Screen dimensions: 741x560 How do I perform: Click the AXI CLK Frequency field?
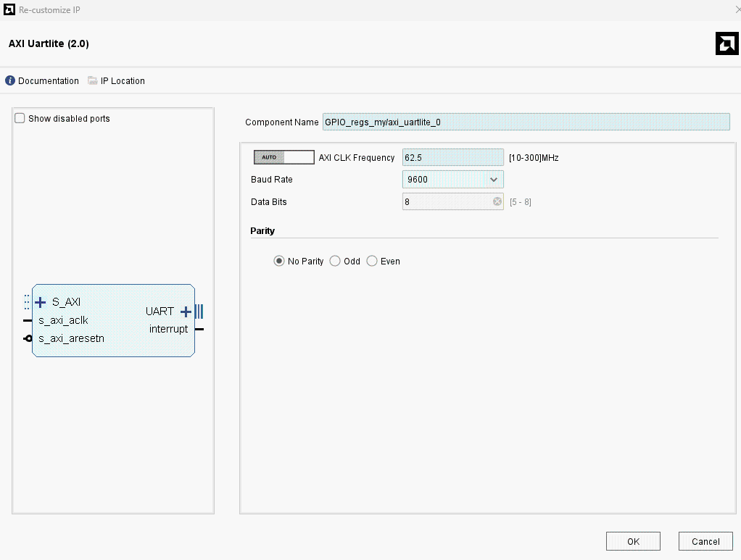pyautogui.click(x=452, y=157)
